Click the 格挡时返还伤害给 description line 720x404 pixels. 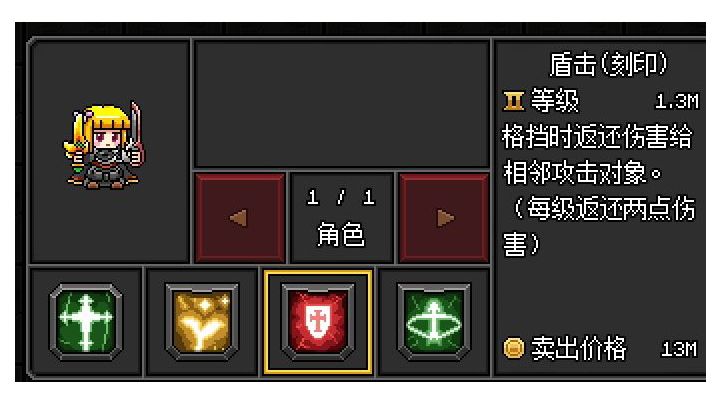(596, 137)
